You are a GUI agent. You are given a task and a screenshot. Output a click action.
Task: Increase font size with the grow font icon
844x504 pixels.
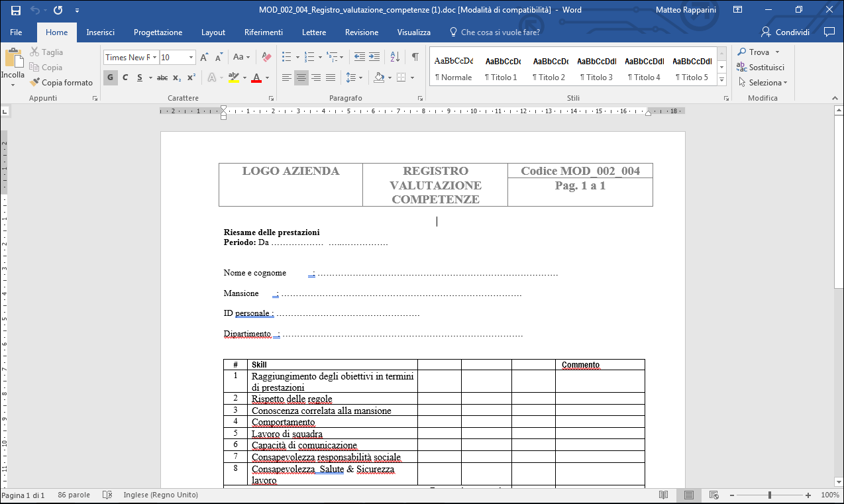pos(205,58)
